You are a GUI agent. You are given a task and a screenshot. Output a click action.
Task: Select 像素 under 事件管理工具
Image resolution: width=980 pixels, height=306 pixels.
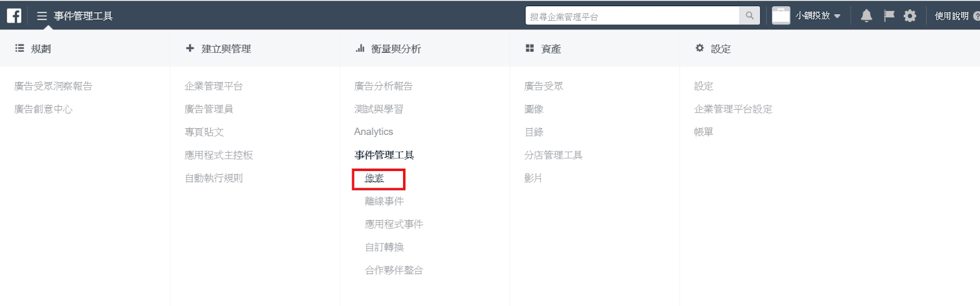coord(374,178)
